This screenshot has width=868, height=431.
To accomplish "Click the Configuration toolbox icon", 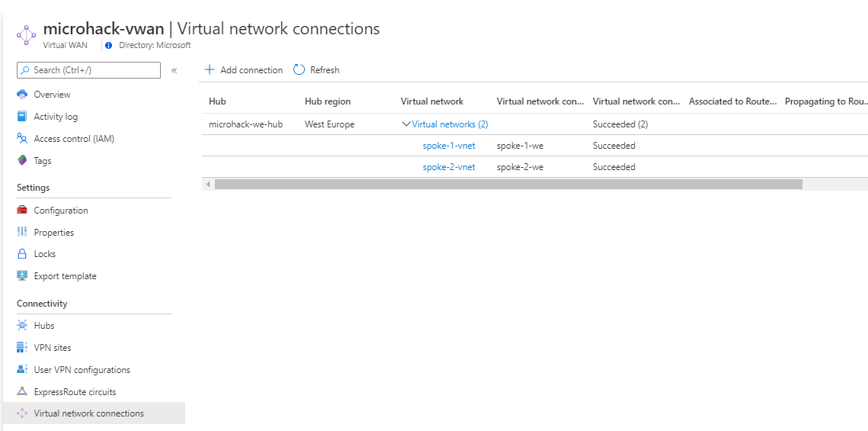I will [x=22, y=210].
